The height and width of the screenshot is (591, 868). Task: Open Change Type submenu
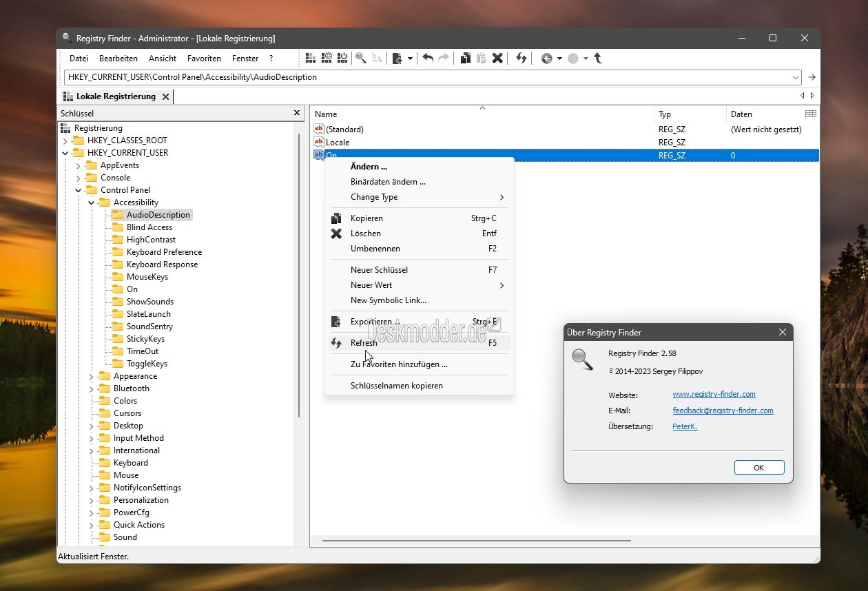(419, 197)
